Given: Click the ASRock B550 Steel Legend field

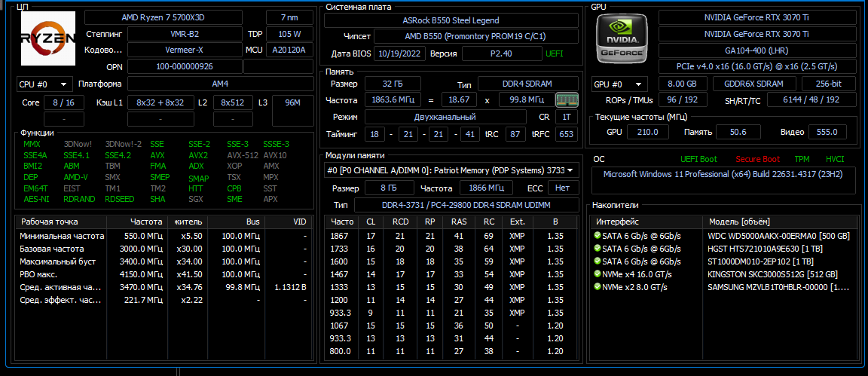Looking at the screenshot, I should [x=451, y=20].
